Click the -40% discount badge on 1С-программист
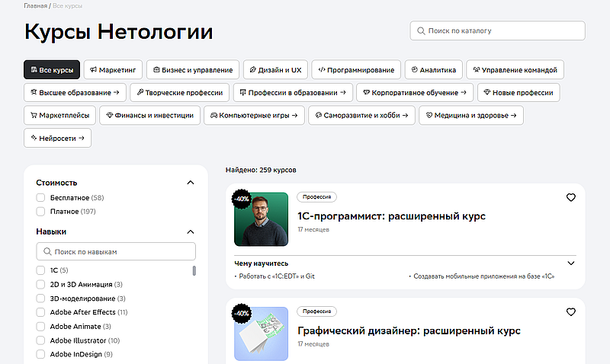The height and width of the screenshot is (364, 610). (241, 198)
